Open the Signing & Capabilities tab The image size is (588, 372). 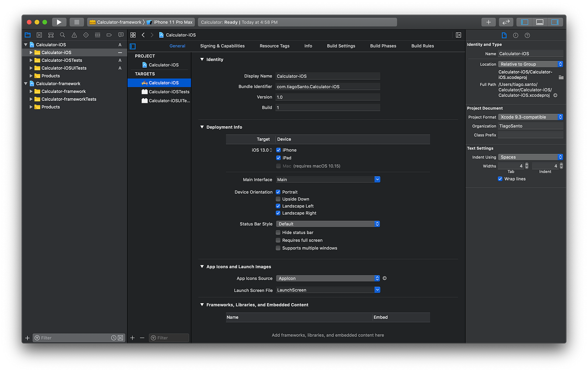[x=223, y=46]
